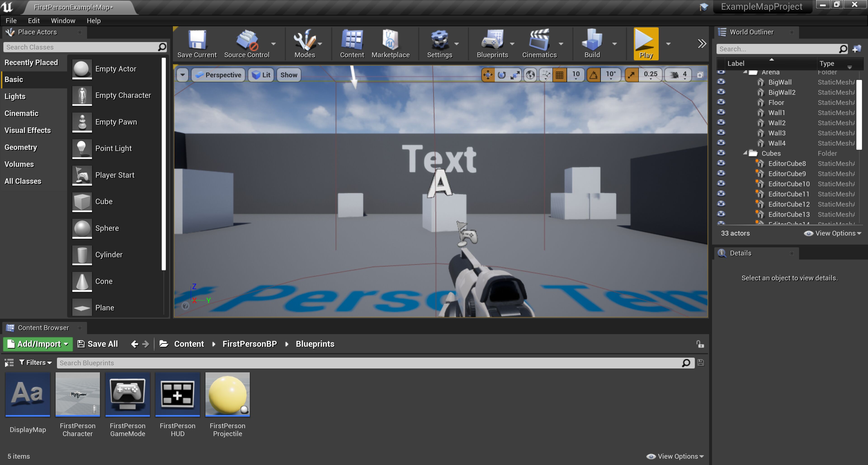Open the Filters dropdown in the Content Browser

35,363
